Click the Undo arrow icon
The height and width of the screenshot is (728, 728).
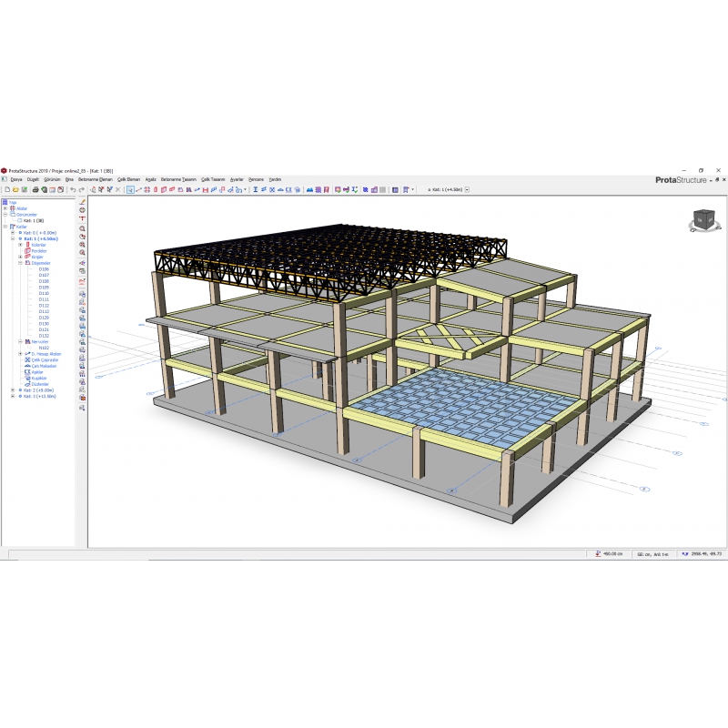click(72, 189)
